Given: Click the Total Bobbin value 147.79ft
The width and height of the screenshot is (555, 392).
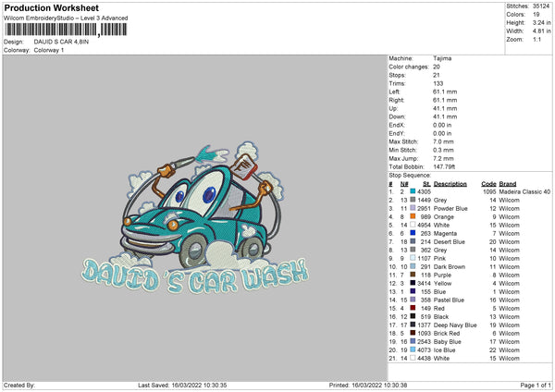Looking at the screenshot, I should coord(444,166).
